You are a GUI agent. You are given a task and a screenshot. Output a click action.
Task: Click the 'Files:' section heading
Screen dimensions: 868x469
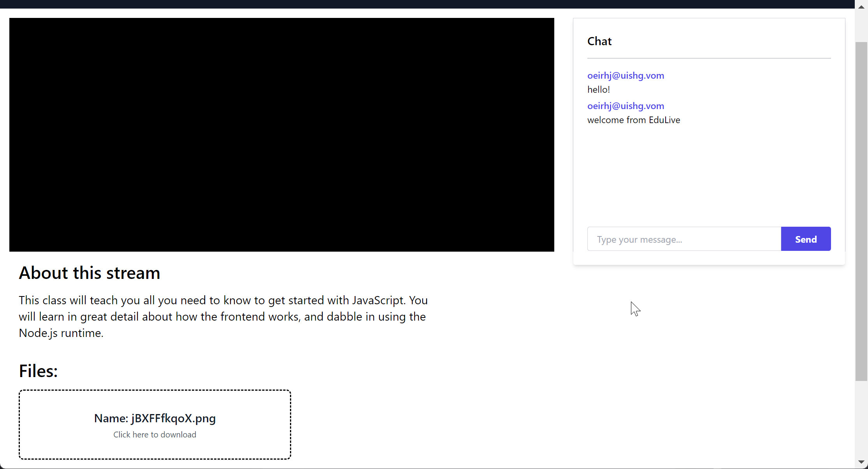coord(38,371)
